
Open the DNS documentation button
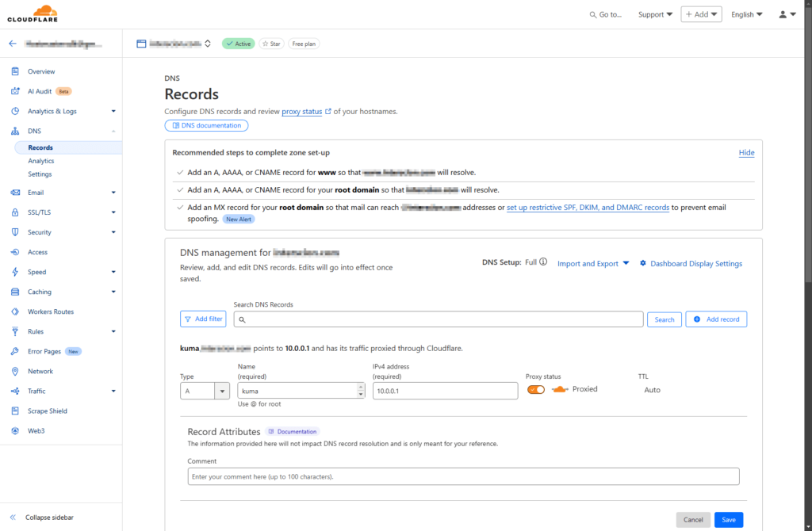[206, 125]
